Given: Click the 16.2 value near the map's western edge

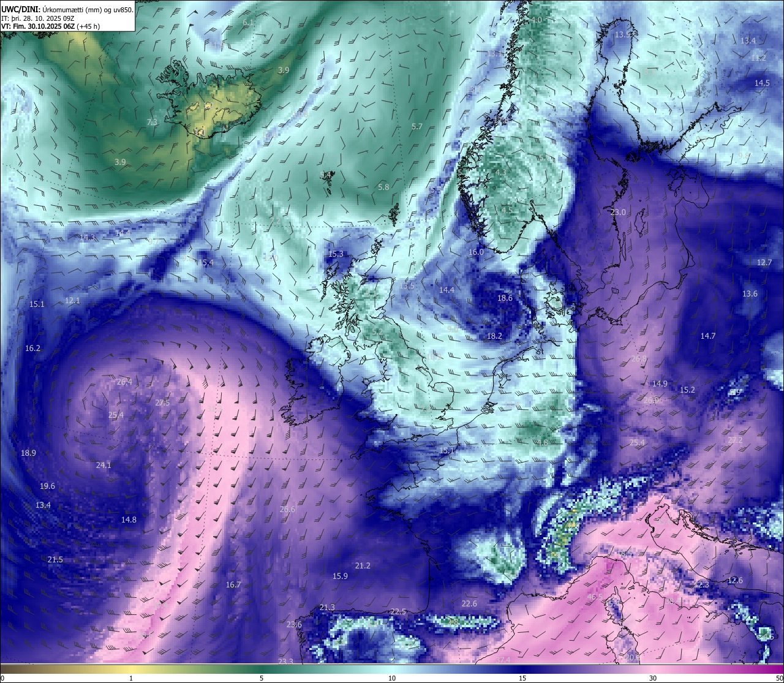Looking at the screenshot, I should pyautogui.click(x=32, y=349).
